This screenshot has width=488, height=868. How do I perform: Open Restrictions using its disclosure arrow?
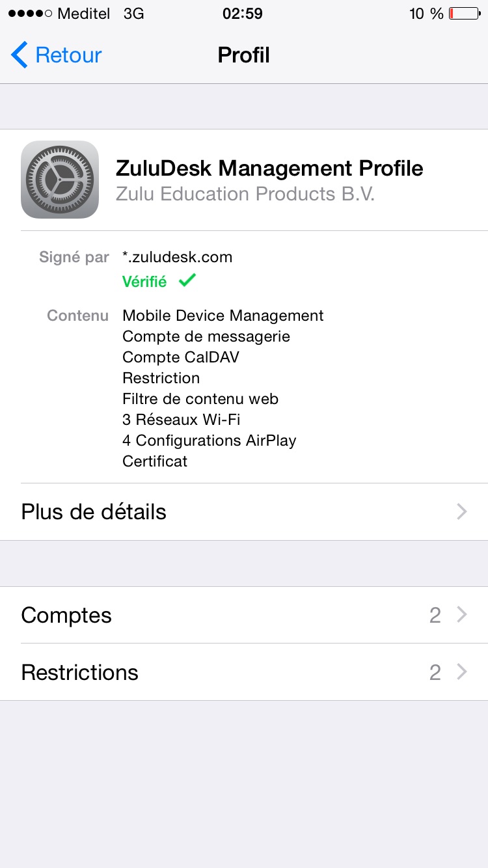coord(462,672)
